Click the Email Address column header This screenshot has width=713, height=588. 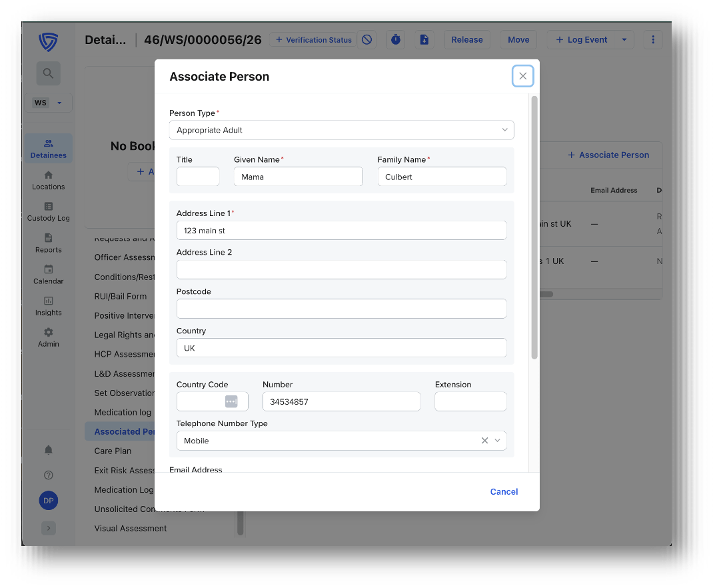[614, 191]
